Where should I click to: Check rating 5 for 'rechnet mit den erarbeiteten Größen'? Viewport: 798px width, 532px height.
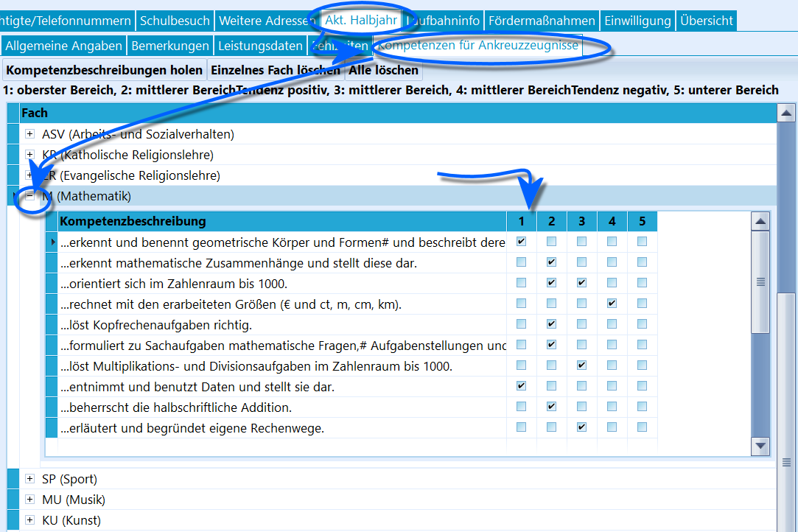pyautogui.click(x=643, y=304)
